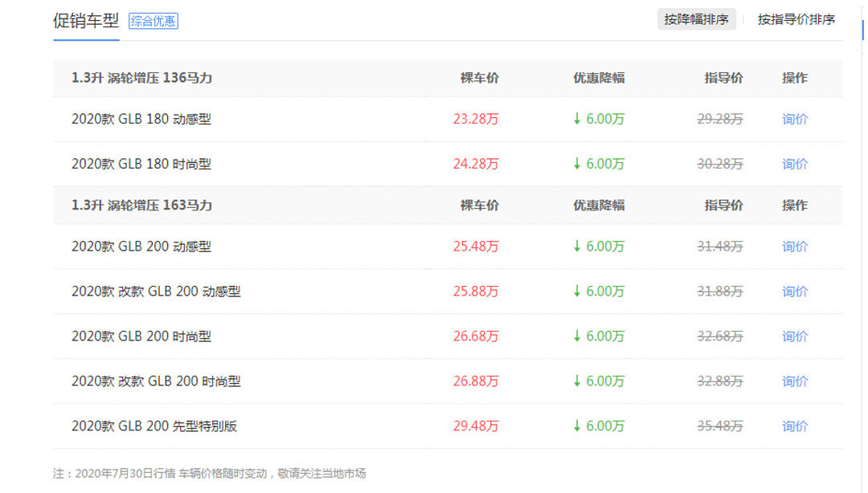This screenshot has width=868, height=493.
Task: Click 询价 for 2020款 GLB 200 动感型
Action: (x=794, y=246)
